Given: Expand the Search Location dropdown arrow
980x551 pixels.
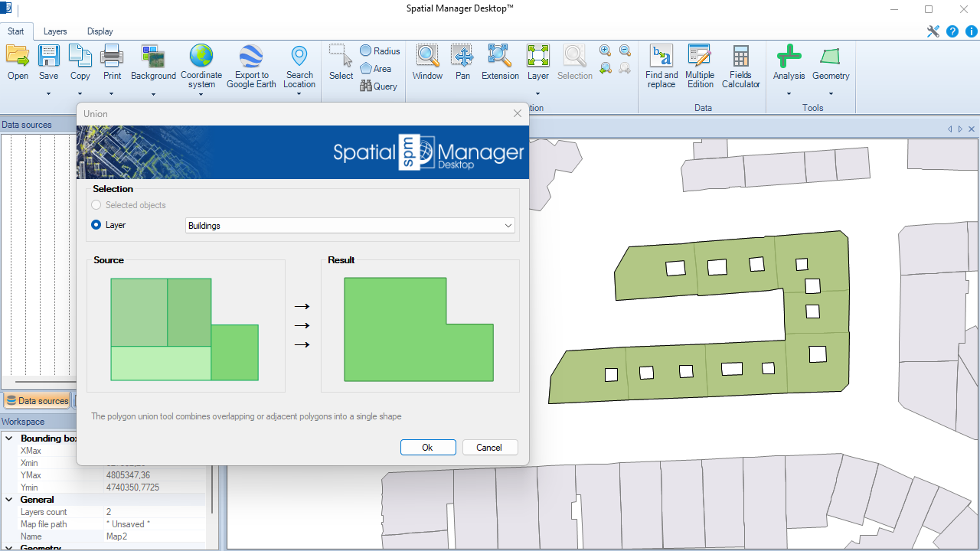Looking at the screenshot, I should pyautogui.click(x=299, y=95).
